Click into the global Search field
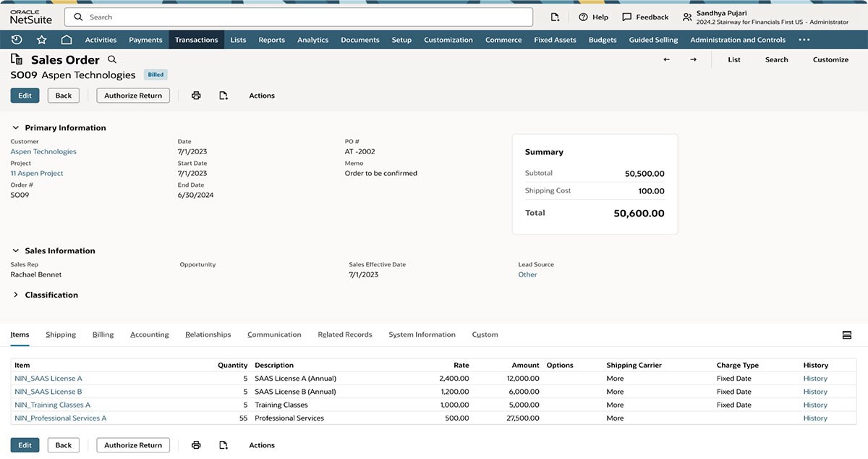 click(299, 17)
